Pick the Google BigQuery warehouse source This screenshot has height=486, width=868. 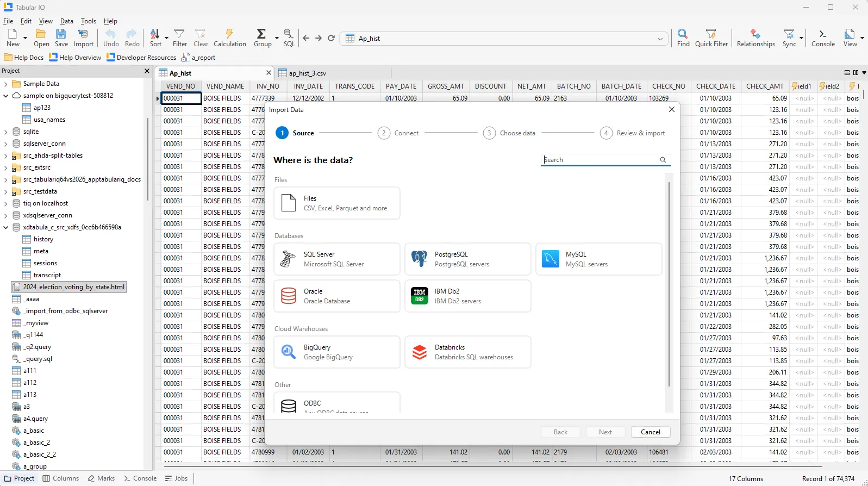point(337,352)
